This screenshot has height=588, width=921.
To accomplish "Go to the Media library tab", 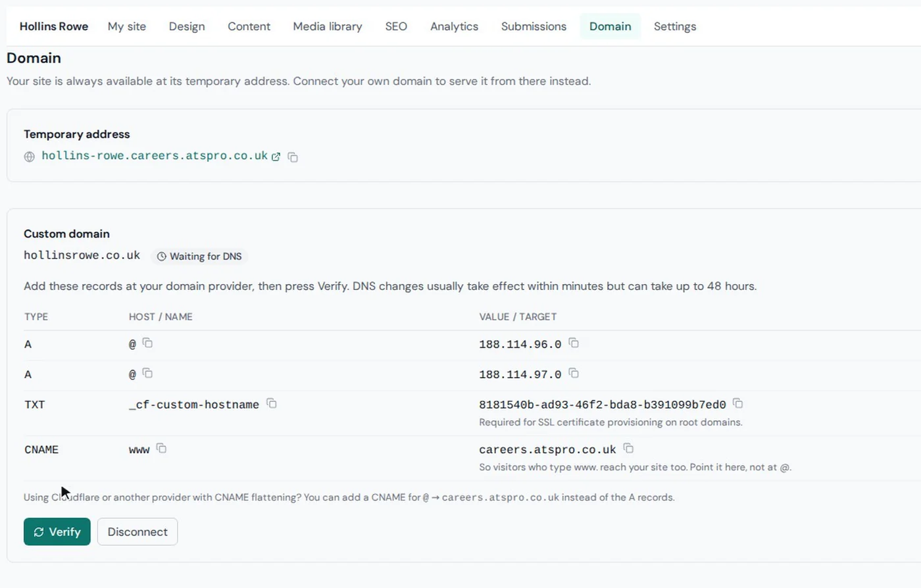I will [x=328, y=26].
